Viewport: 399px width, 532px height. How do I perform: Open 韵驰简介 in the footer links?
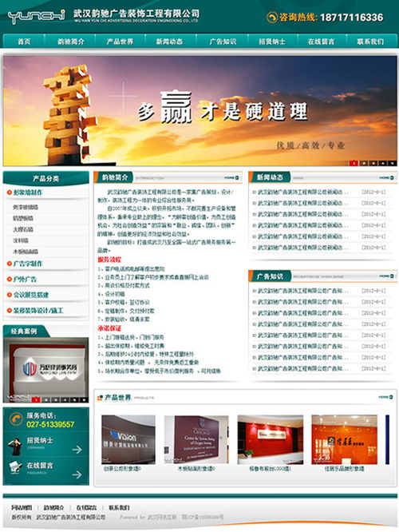pos(54,507)
